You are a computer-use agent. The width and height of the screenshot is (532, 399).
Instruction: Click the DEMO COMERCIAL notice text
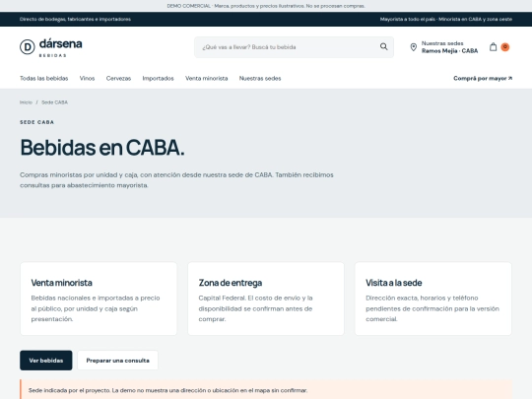tap(266, 6)
